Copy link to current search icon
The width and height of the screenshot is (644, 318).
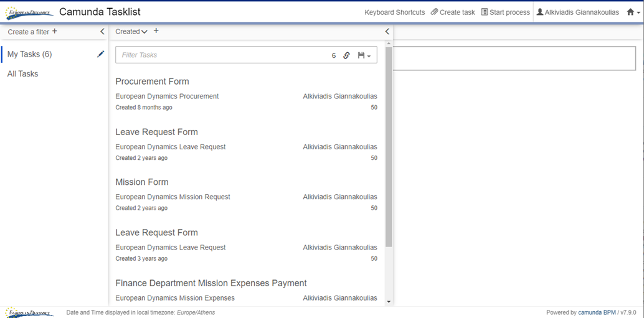[x=346, y=55]
